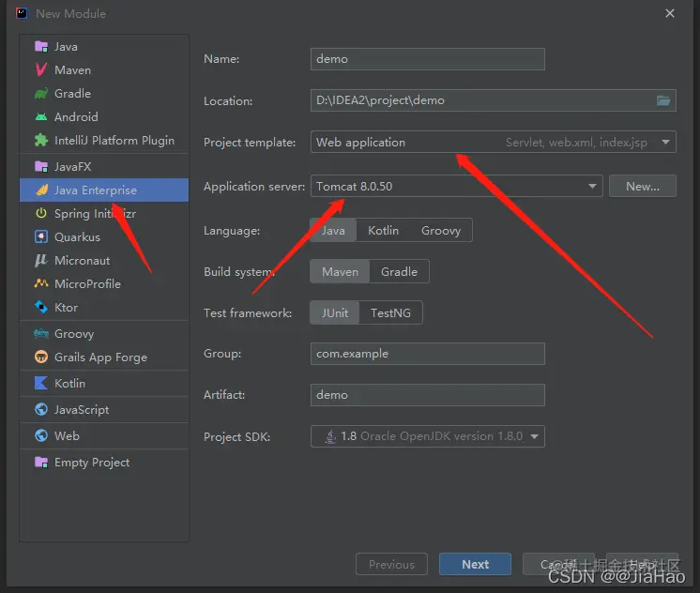The image size is (700, 593).
Task: Open the Application server dropdown arrow
Action: tap(592, 186)
